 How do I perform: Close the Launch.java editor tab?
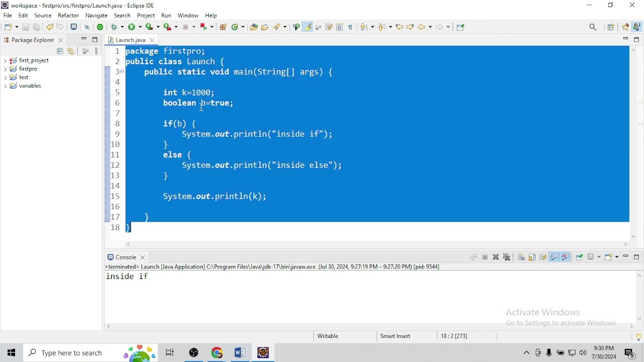tap(152, 41)
